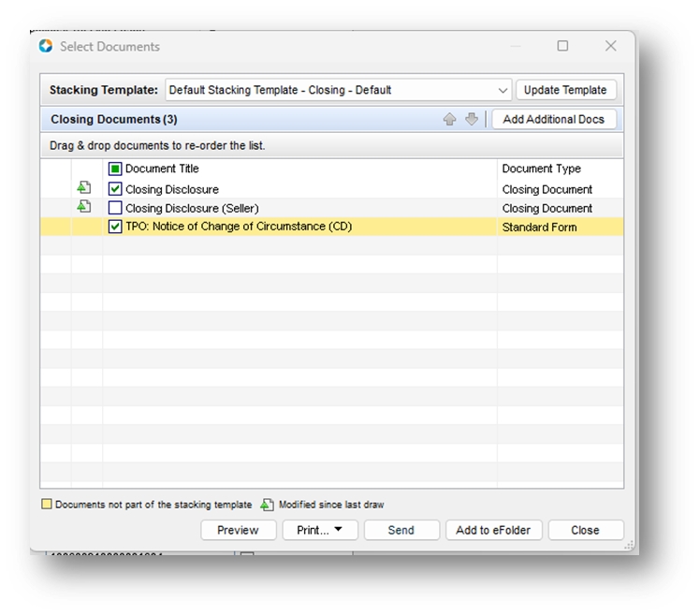Check the Closing Disclosure (Seller) checkbox
Screen dimensions: 700x616
tap(115, 208)
